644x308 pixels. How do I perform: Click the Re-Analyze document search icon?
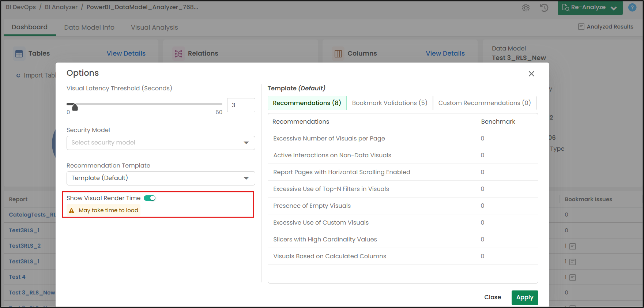[x=565, y=8]
